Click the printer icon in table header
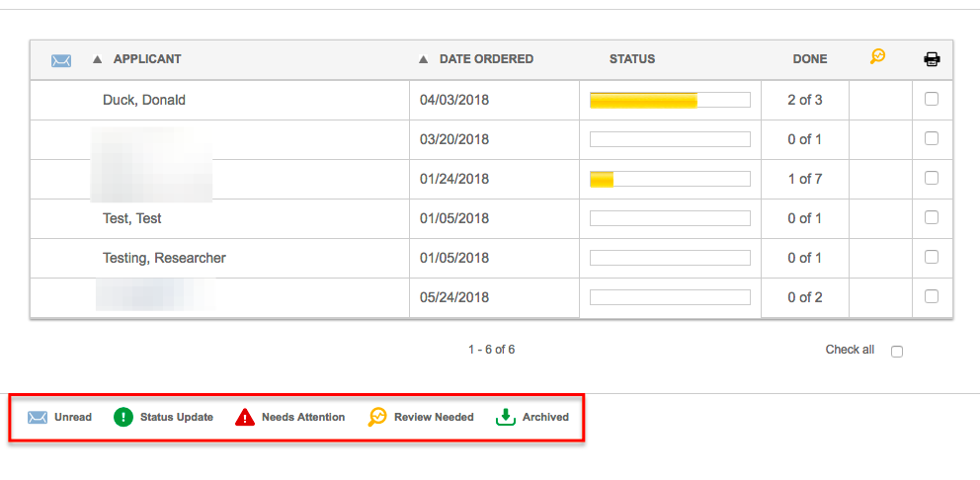 (932, 59)
